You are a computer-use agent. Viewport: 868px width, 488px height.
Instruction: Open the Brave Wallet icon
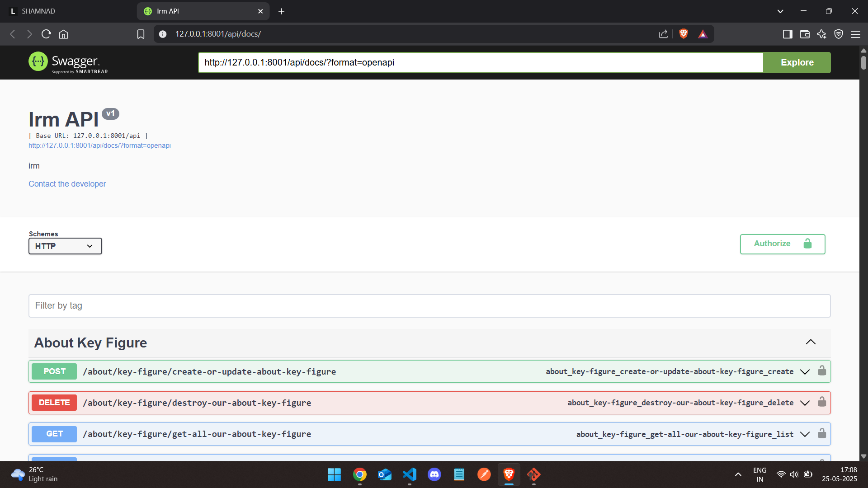pos(805,34)
